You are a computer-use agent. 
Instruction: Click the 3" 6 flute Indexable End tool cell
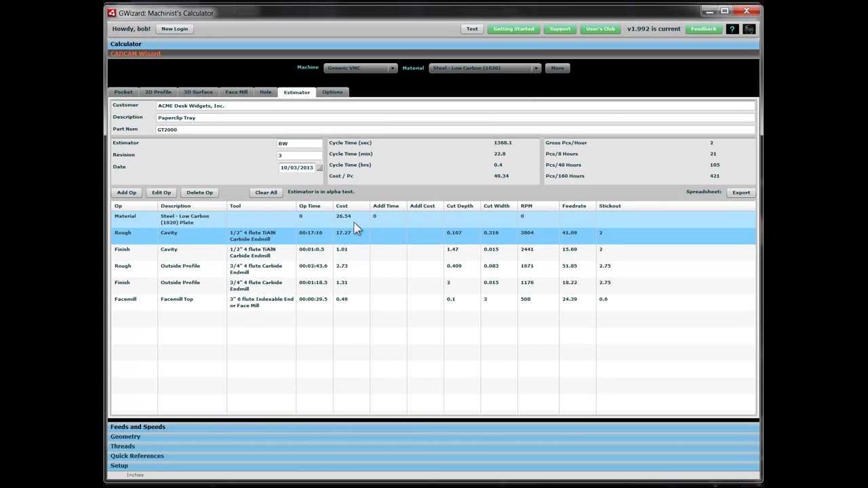coord(261,302)
